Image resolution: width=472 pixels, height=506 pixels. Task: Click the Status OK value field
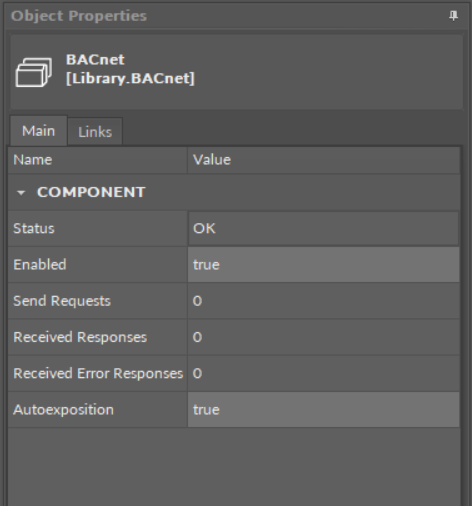[324, 228]
